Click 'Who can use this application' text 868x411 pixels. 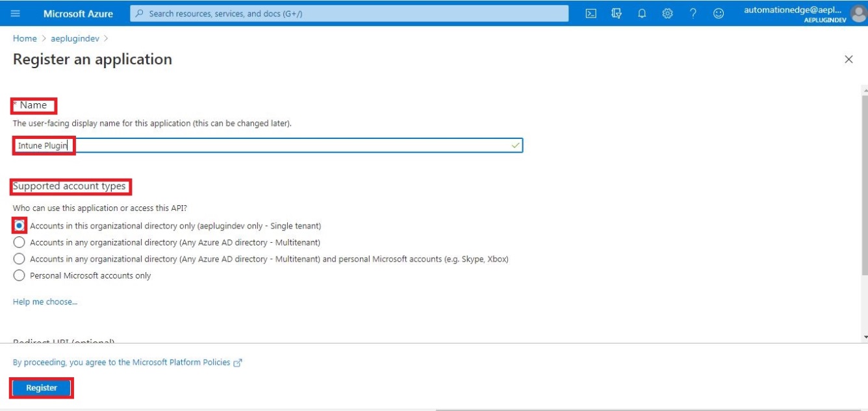coord(100,208)
